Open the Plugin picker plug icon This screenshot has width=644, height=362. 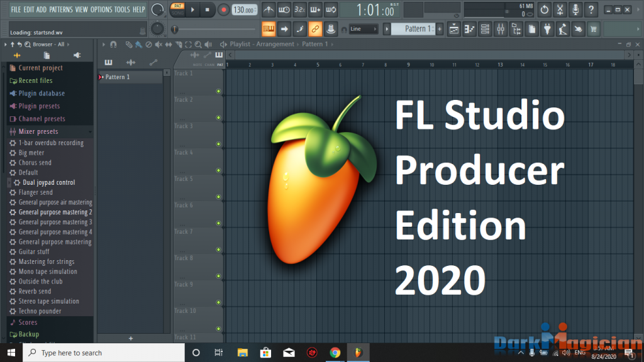click(548, 29)
